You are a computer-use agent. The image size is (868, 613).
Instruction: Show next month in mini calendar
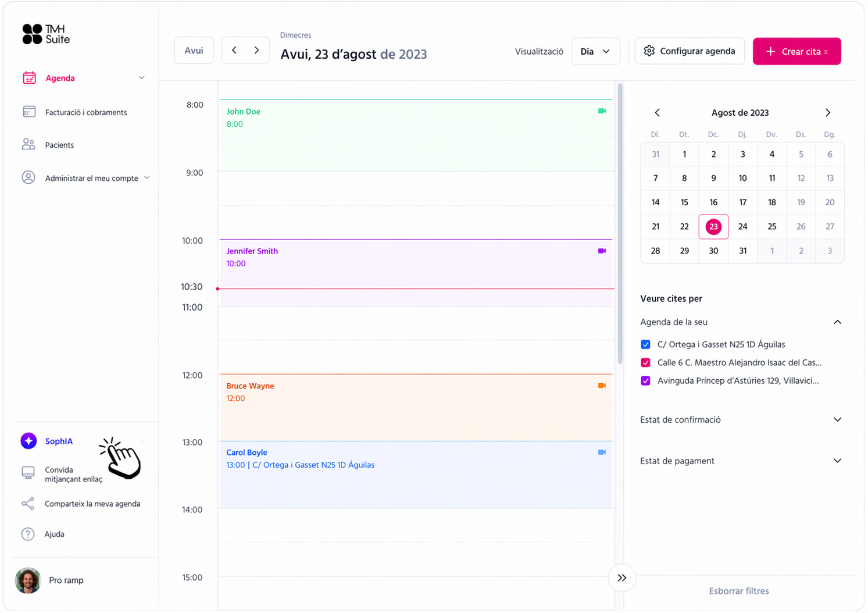(x=828, y=113)
